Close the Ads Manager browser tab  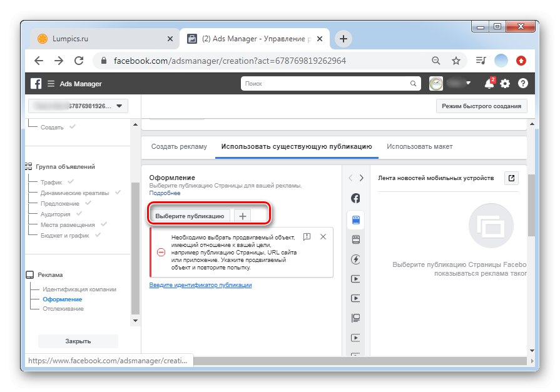click(320, 39)
